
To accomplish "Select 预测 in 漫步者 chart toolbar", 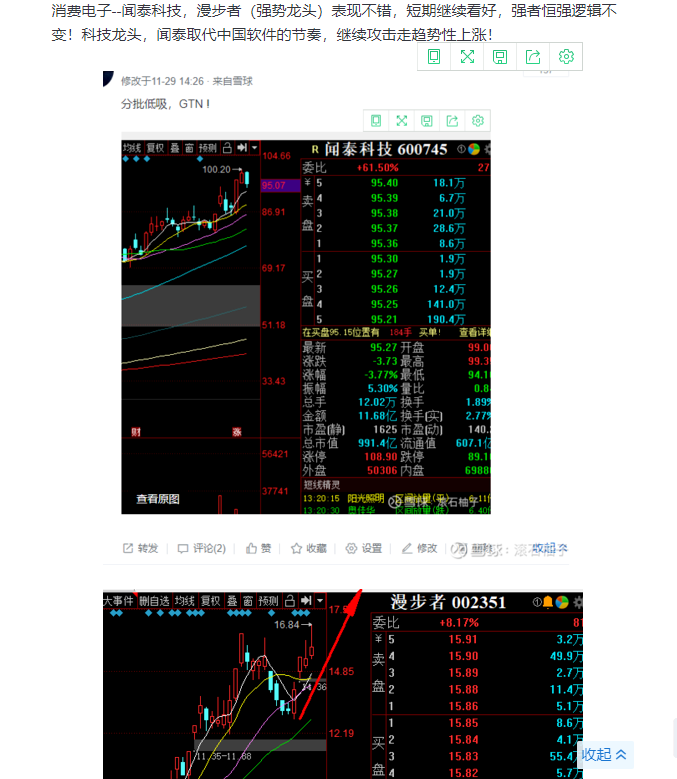I will pos(269,601).
